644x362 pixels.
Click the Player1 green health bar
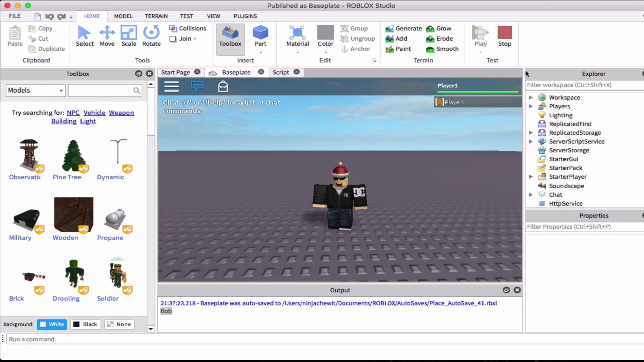tap(477, 92)
